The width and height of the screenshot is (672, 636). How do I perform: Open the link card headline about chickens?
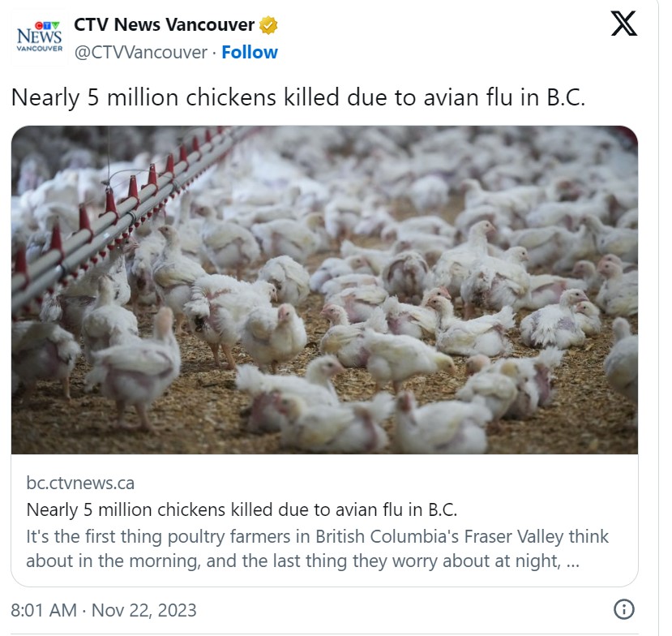pos(242,509)
